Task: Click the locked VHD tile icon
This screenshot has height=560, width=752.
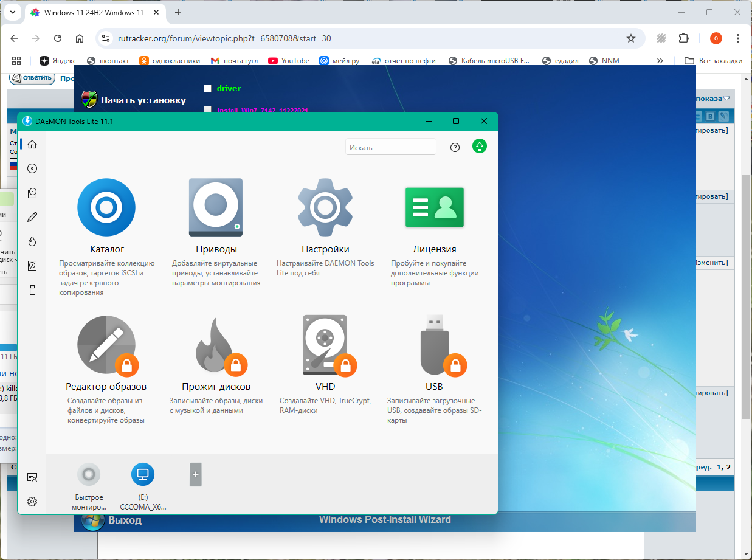Action: click(325, 345)
